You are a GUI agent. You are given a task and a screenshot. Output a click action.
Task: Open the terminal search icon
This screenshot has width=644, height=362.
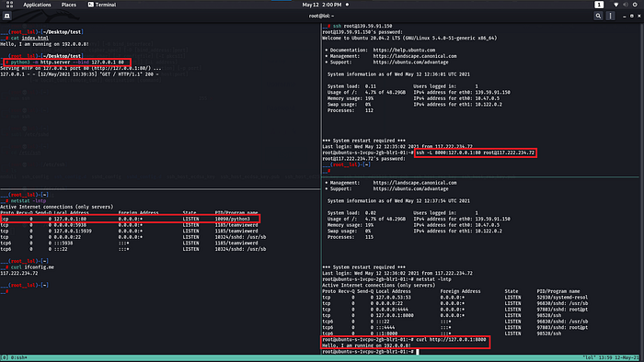(x=598, y=16)
